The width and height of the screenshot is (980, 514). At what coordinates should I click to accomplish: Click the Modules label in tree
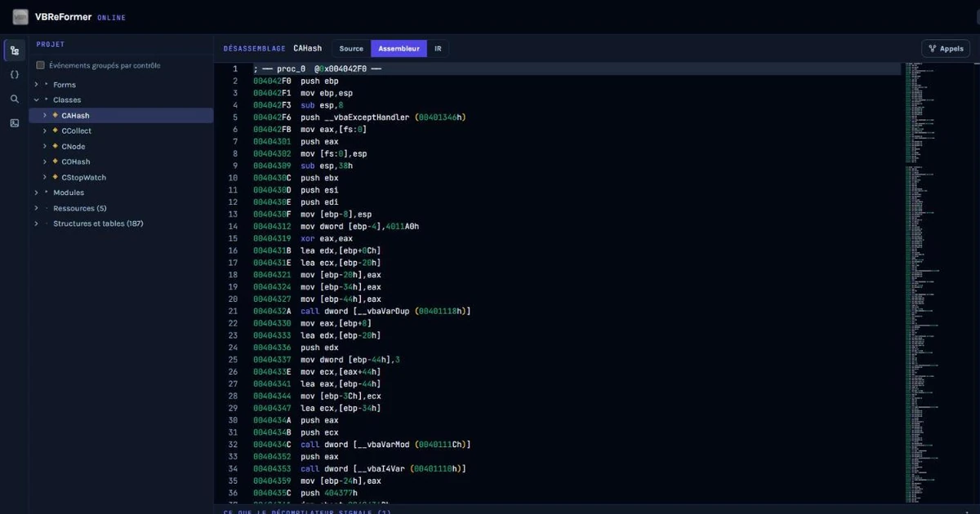[x=69, y=193]
